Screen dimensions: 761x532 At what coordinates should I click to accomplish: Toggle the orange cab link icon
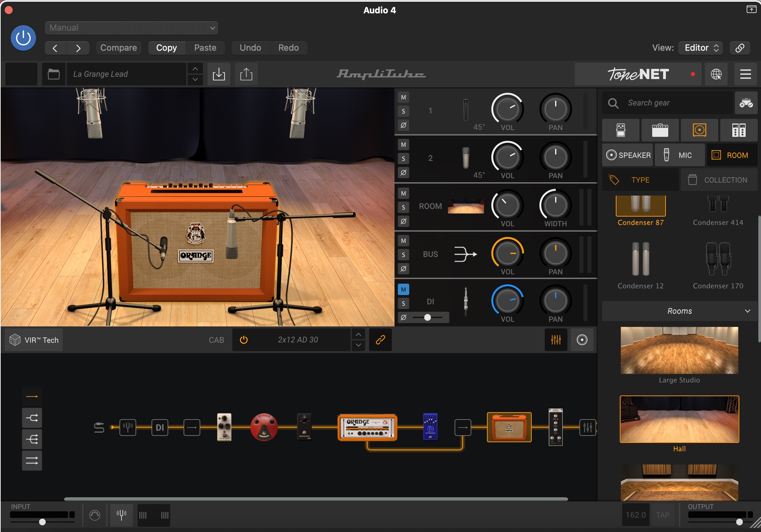(380, 340)
